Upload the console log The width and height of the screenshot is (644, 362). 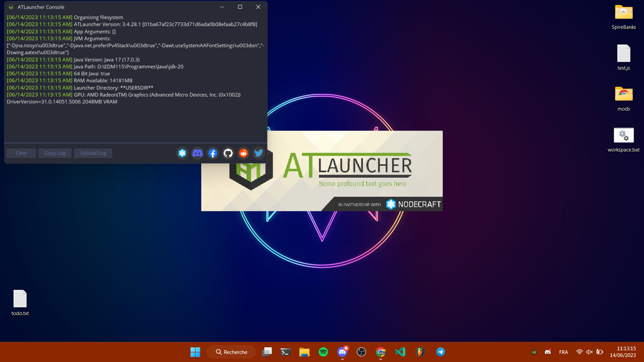[93, 153]
